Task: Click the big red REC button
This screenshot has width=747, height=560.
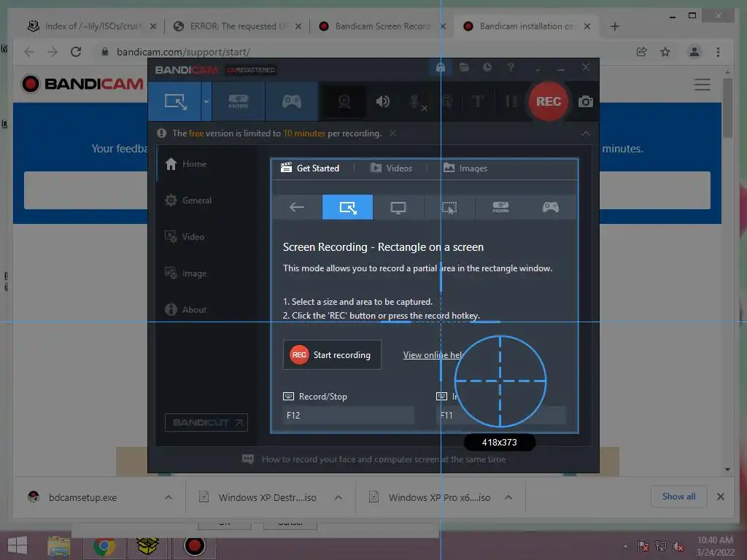Action: tap(549, 101)
